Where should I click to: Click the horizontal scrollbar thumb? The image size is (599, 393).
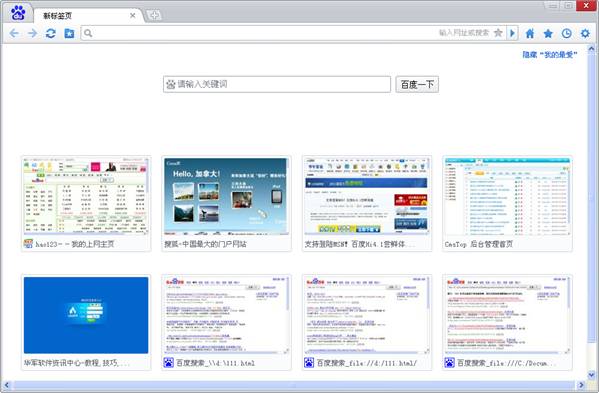coord(293,385)
